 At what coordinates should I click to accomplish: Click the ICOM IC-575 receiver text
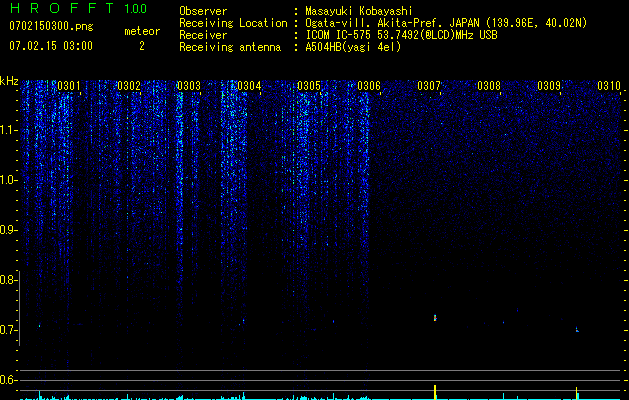point(401,35)
